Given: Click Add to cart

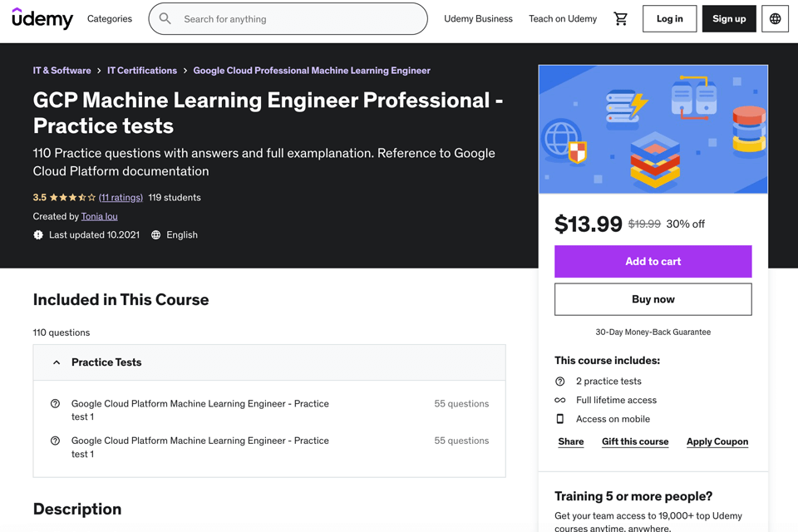Looking at the screenshot, I should coord(653,261).
